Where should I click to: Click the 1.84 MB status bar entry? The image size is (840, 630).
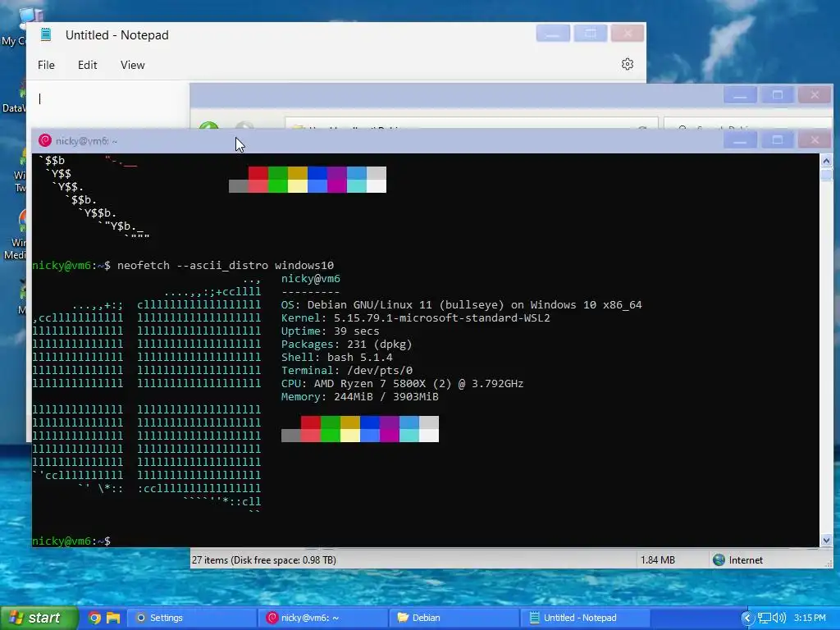point(657,559)
